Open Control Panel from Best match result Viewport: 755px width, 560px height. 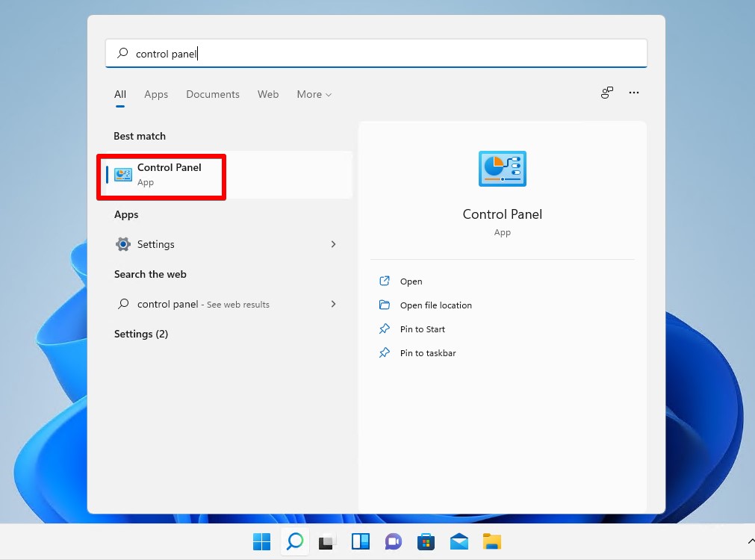point(169,175)
